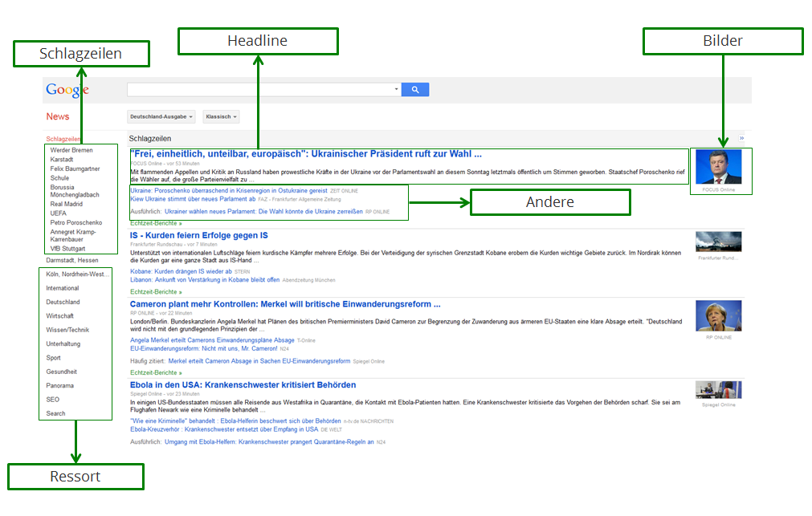This screenshot has width=812, height=516.
Task: Open the Frankfurter Rundschau story thumbnail
Action: click(718, 242)
